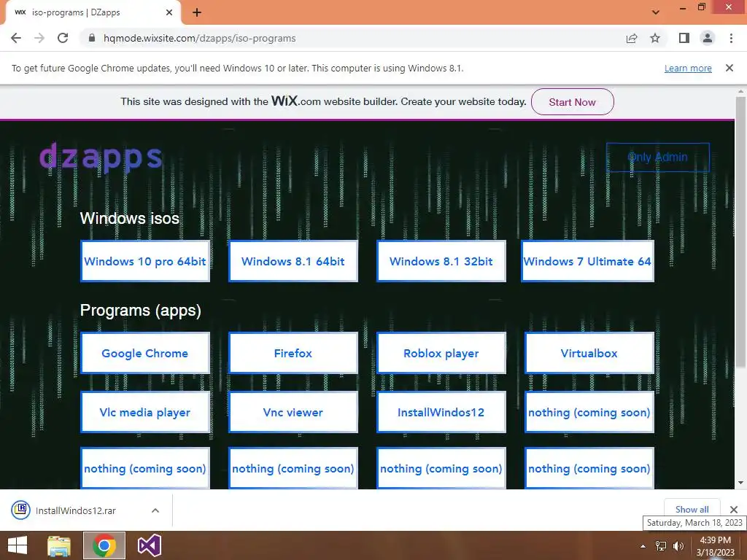Click the Vnc viewer button
Image resolution: width=747 pixels, height=560 pixels.
click(293, 412)
